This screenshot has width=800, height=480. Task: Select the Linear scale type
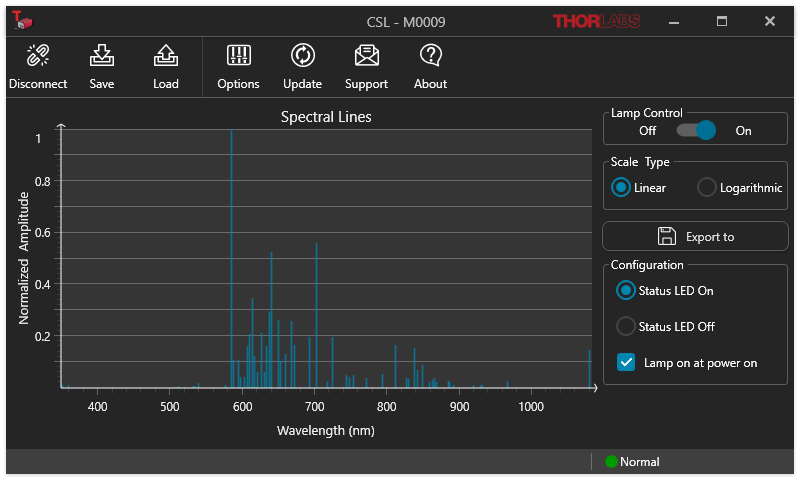(622, 187)
